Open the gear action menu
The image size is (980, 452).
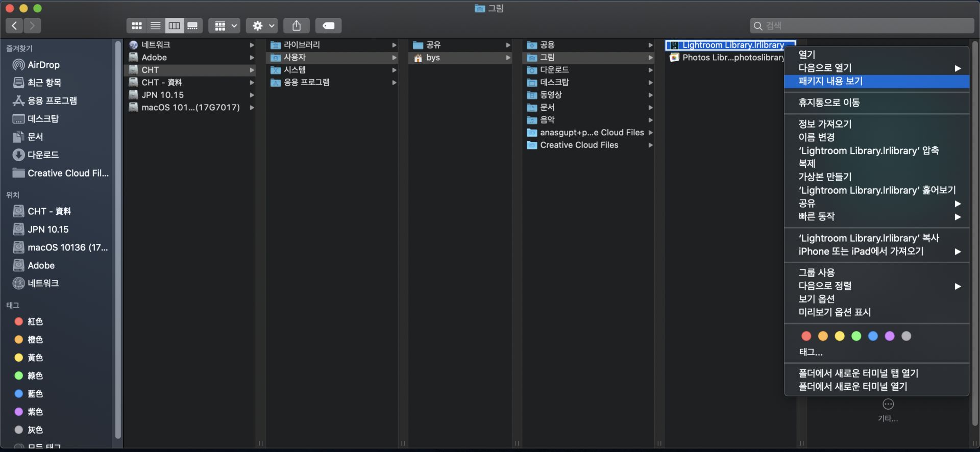tap(262, 26)
